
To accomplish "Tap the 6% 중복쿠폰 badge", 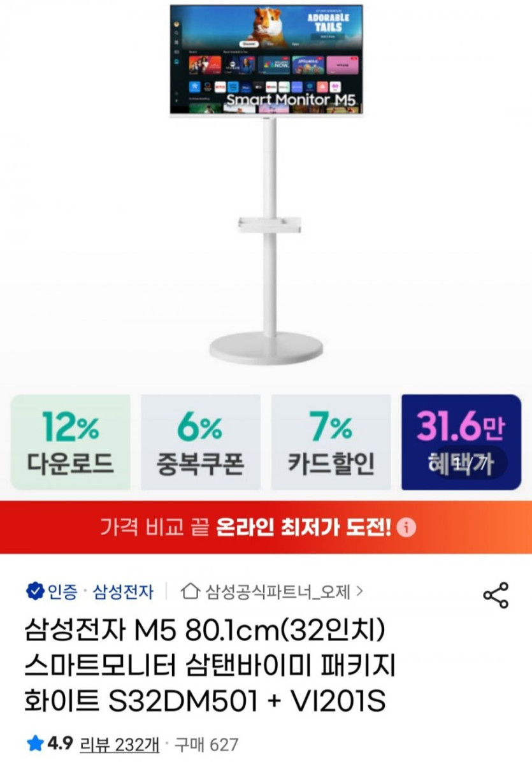I will pos(200,442).
